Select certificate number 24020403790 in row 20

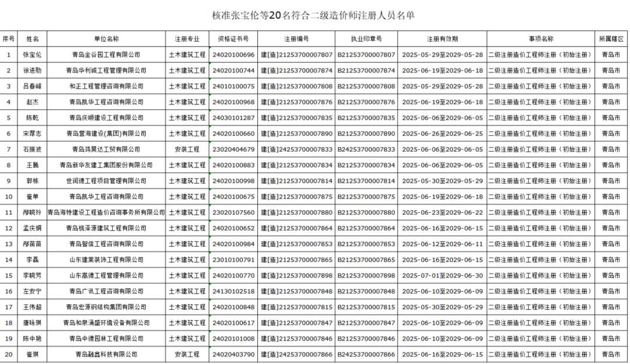tap(233, 354)
